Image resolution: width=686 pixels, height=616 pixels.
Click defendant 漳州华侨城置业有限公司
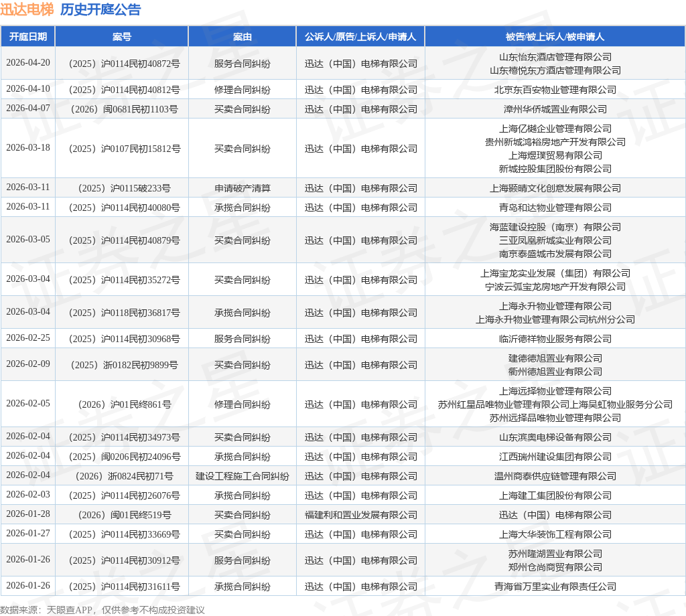click(555, 109)
